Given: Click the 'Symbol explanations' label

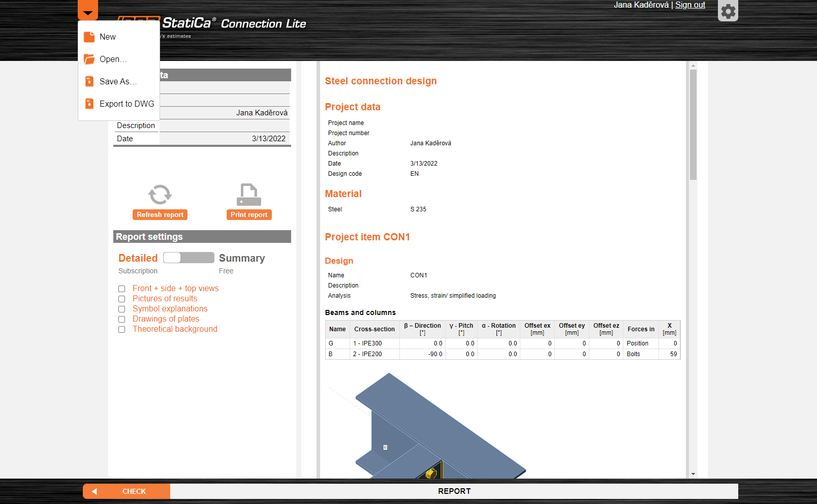Looking at the screenshot, I should click(170, 309).
